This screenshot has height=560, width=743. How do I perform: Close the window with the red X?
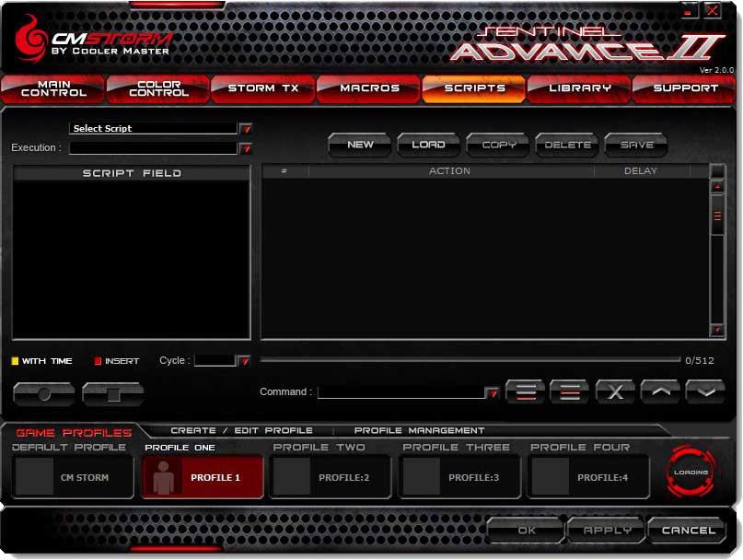[713, 11]
